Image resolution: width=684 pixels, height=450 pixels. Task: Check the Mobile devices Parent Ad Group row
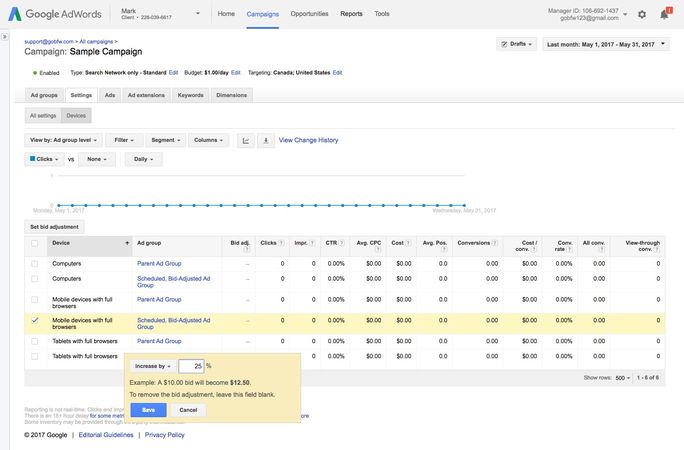tap(34, 300)
